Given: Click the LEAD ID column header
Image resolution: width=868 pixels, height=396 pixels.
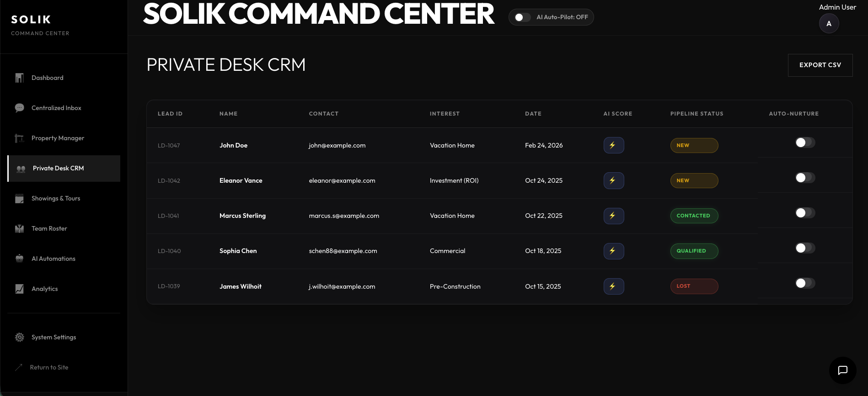Looking at the screenshot, I should pos(170,114).
